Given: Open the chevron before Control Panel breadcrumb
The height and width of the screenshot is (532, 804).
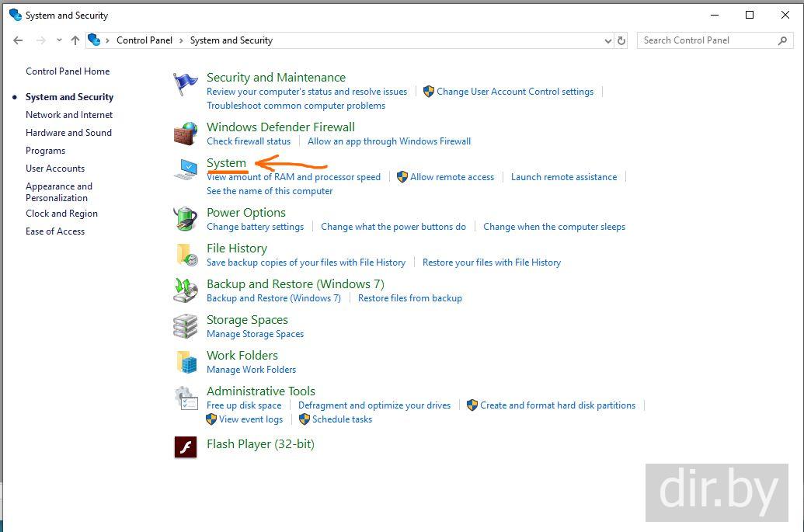Looking at the screenshot, I should pos(107,40).
